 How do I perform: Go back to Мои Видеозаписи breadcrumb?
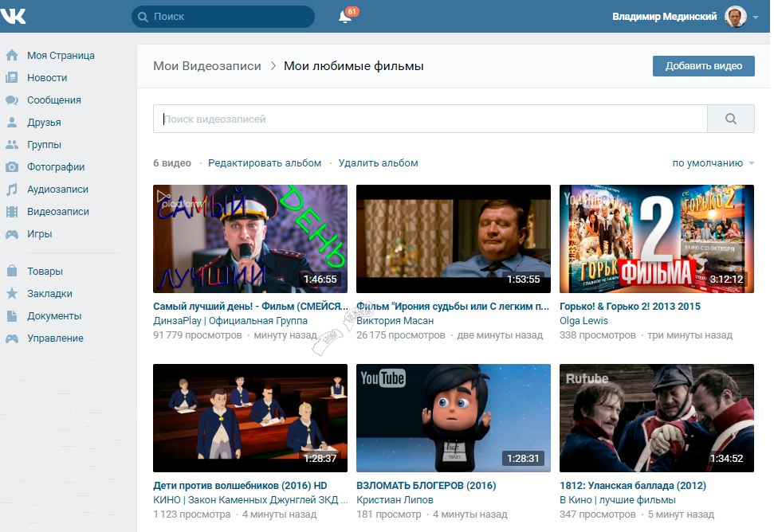tap(206, 66)
